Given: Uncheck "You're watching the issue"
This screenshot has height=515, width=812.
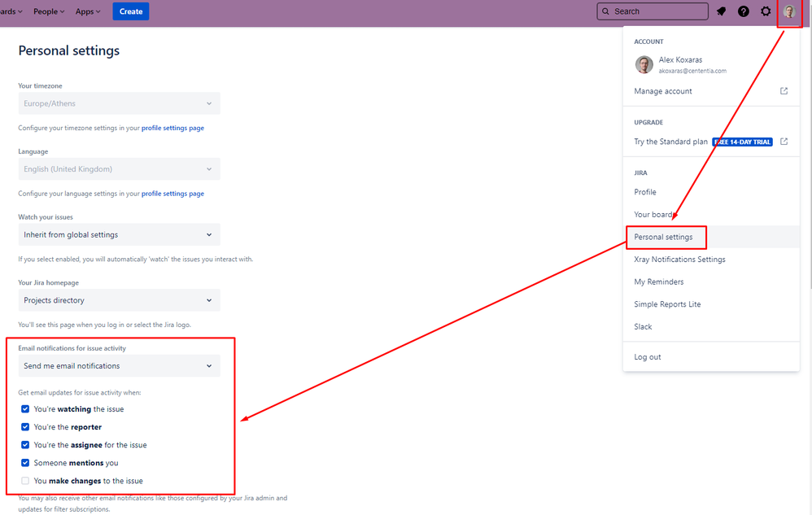Looking at the screenshot, I should click(25, 408).
